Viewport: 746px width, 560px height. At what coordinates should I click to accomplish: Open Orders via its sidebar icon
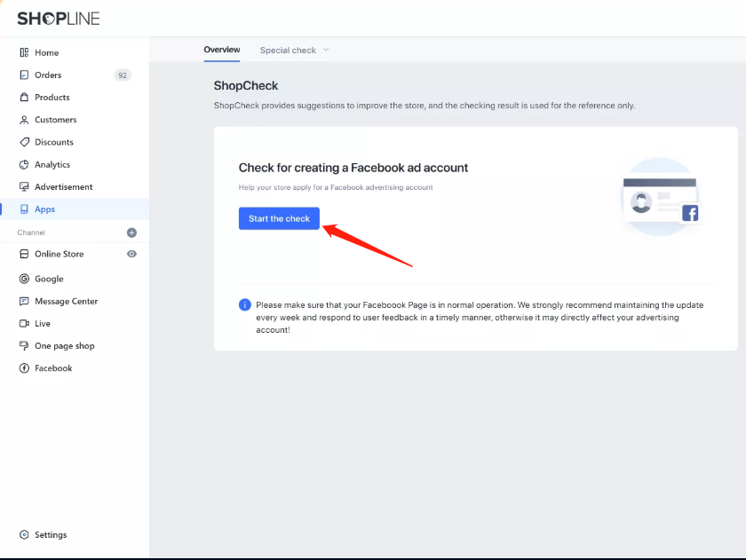24,75
